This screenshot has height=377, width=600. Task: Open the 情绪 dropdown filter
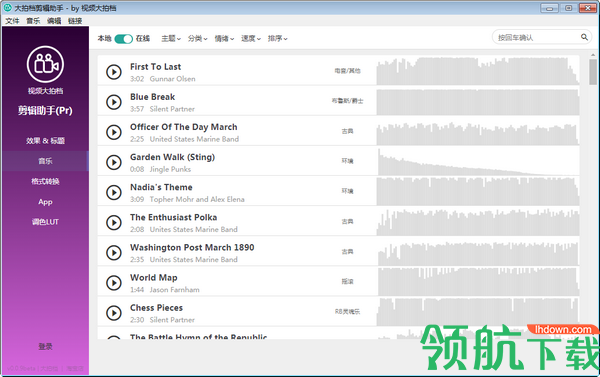224,38
